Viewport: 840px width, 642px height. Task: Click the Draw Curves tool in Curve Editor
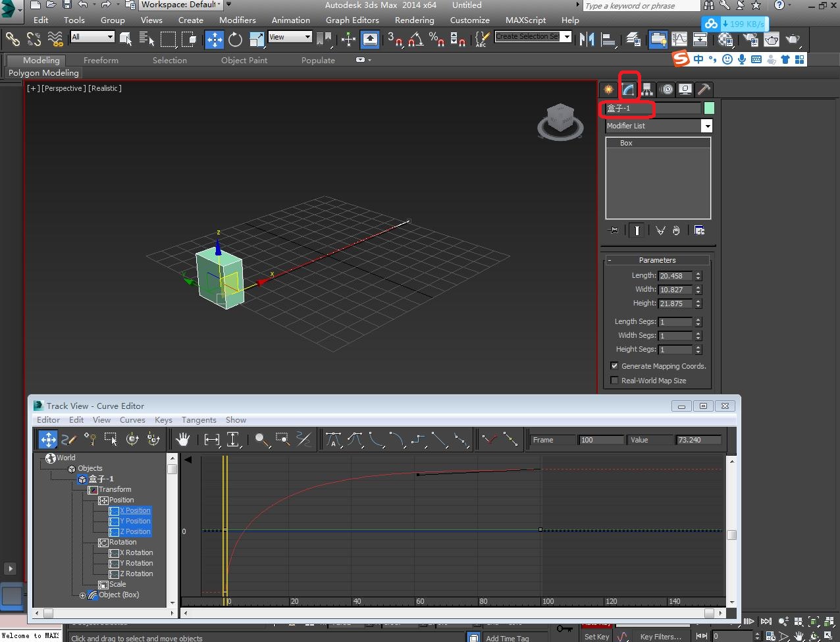click(68, 440)
